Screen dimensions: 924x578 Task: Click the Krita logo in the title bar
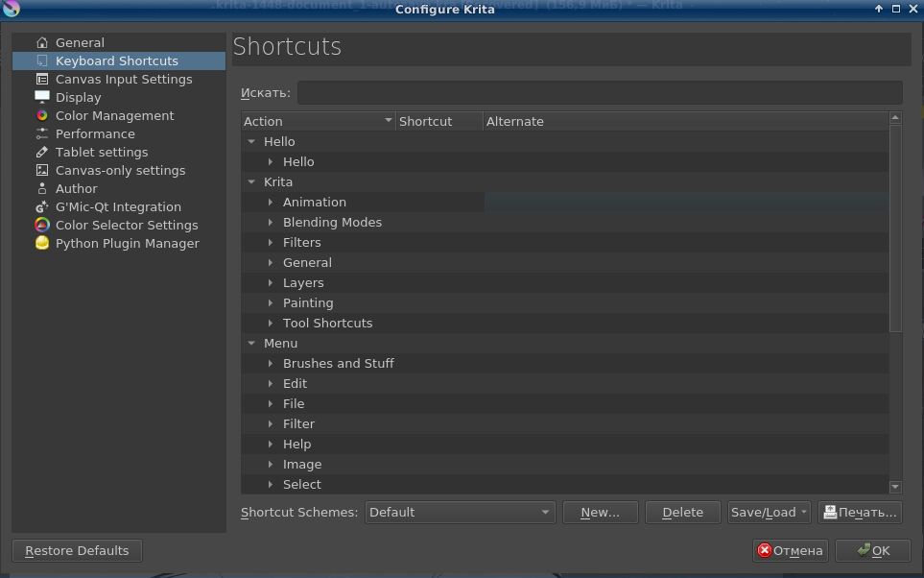(x=12, y=9)
